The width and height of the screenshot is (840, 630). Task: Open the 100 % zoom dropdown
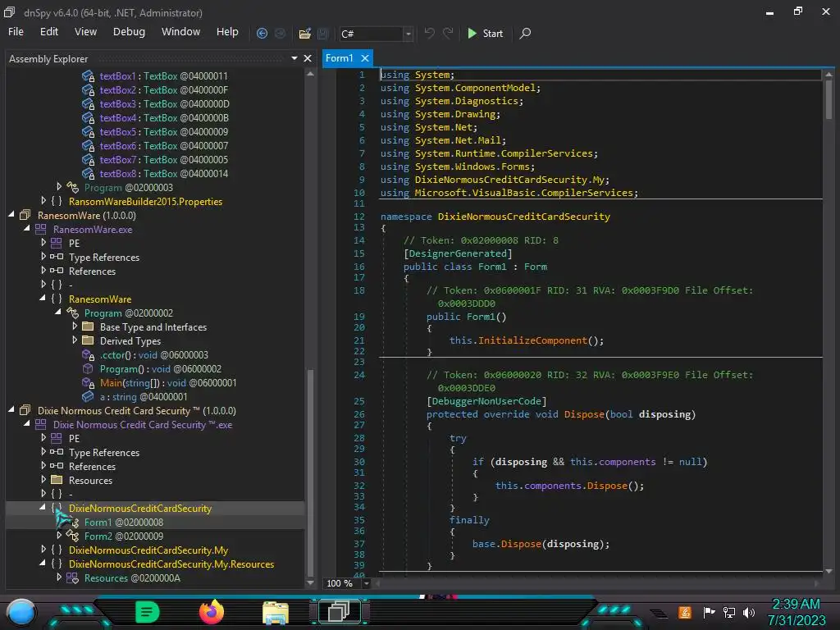[x=367, y=583]
